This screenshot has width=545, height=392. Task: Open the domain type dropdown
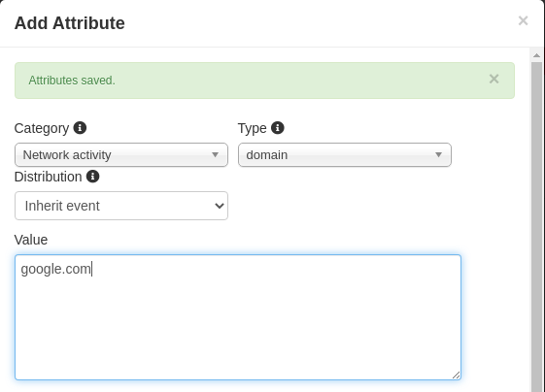345,155
